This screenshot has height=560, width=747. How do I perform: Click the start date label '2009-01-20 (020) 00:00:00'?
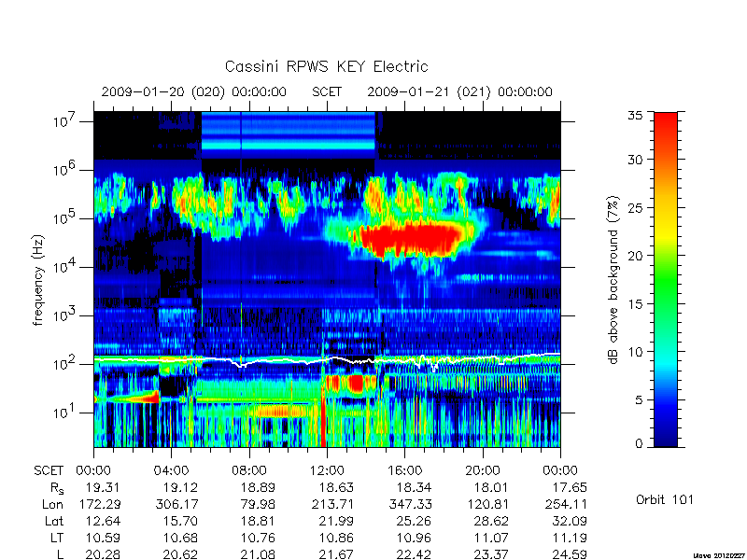[x=194, y=91]
